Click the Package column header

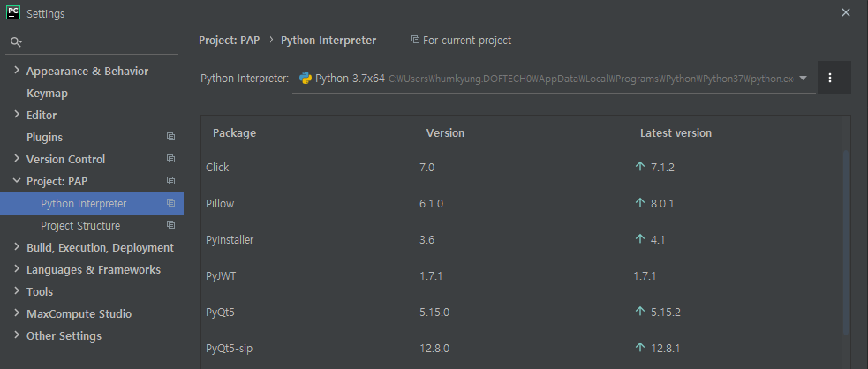coord(234,133)
